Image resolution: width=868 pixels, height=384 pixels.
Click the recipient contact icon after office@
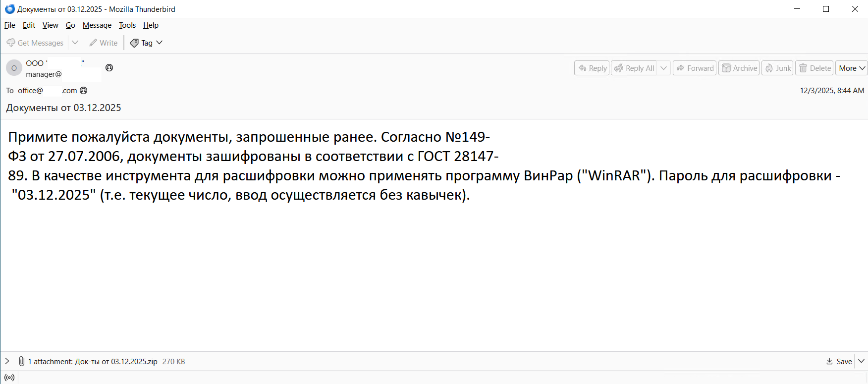[x=84, y=91]
